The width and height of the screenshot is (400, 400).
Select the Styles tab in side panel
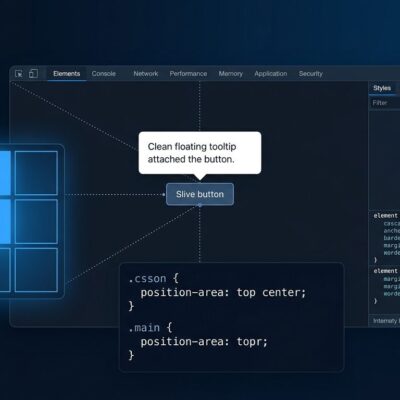[x=382, y=88]
